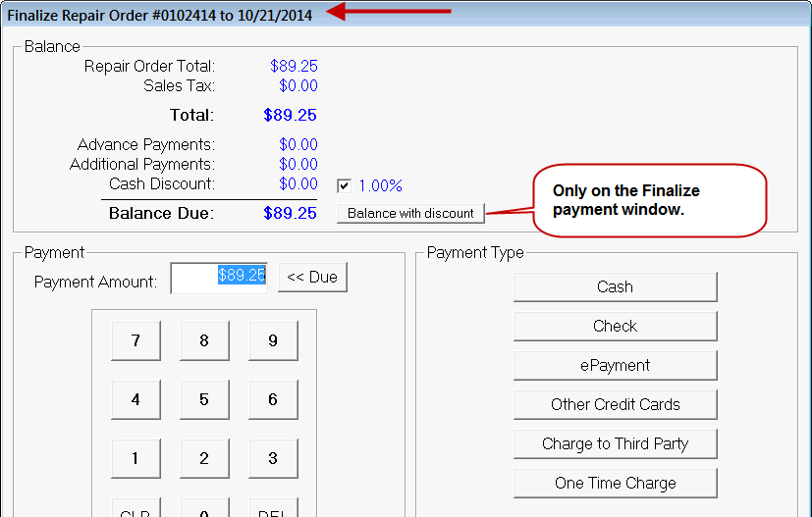The width and height of the screenshot is (812, 517).
Task: Choose Check as payment type
Action: coord(615,327)
